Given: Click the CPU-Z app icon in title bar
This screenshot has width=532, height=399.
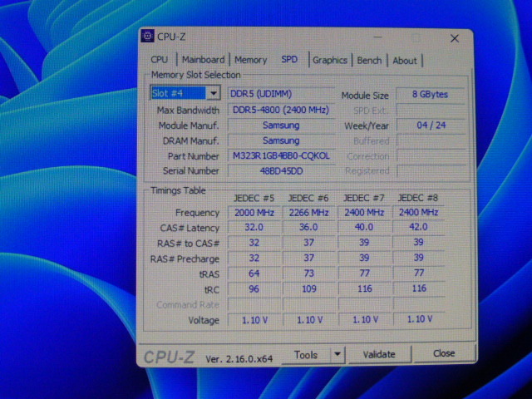Looking at the screenshot, I should (147, 36).
